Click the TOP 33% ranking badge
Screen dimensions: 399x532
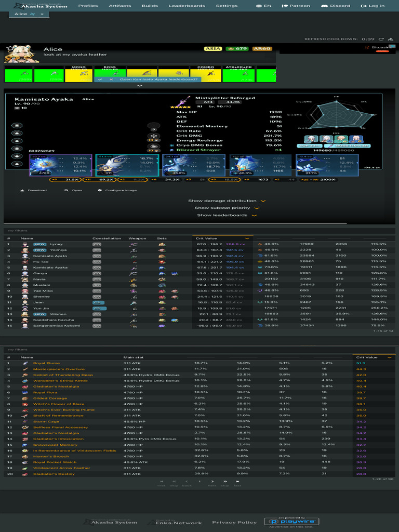pos(310,146)
